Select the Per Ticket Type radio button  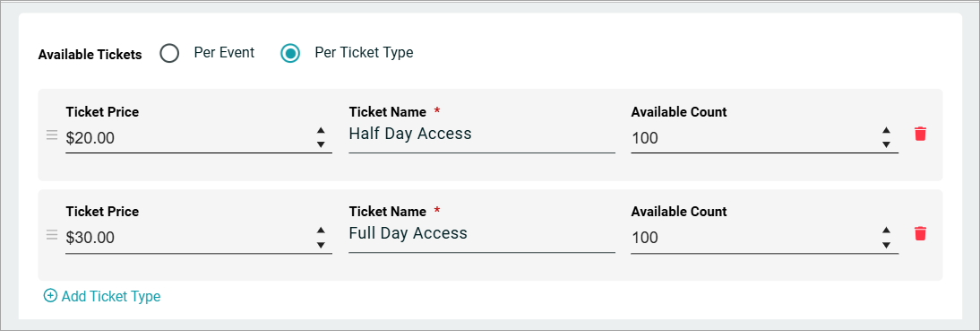tap(289, 53)
